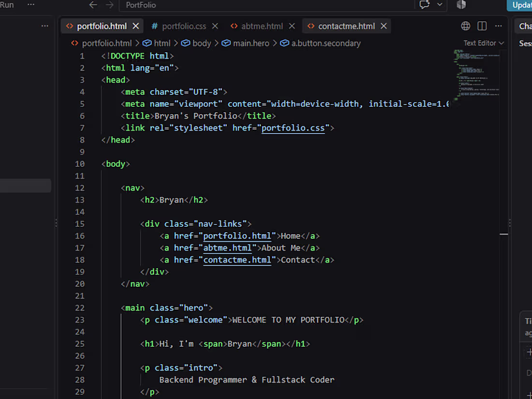Open the Text Editor dropdown
The height and width of the screenshot is (399, 532).
tap(484, 43)
